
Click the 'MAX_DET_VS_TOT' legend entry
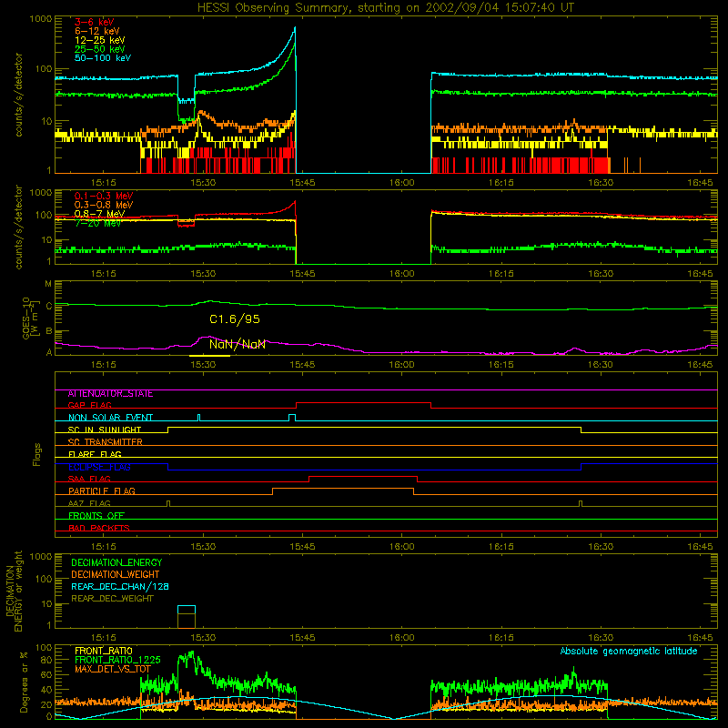click(113, 669)
